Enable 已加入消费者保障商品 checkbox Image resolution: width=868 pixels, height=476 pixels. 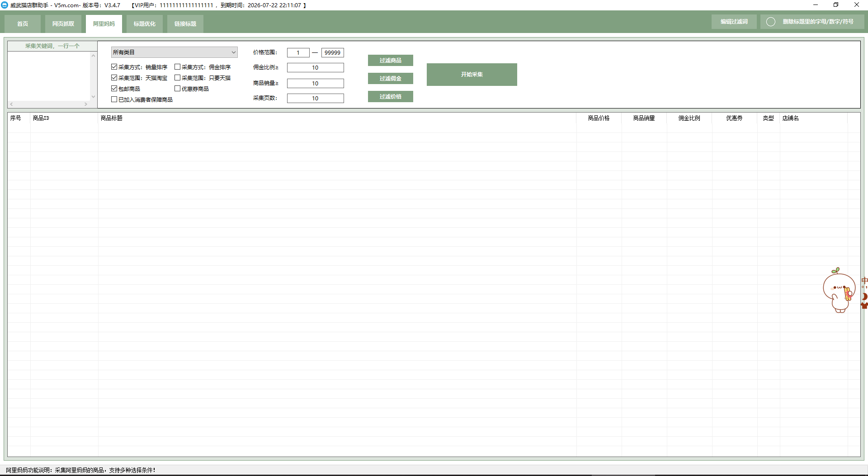point(114,99)
